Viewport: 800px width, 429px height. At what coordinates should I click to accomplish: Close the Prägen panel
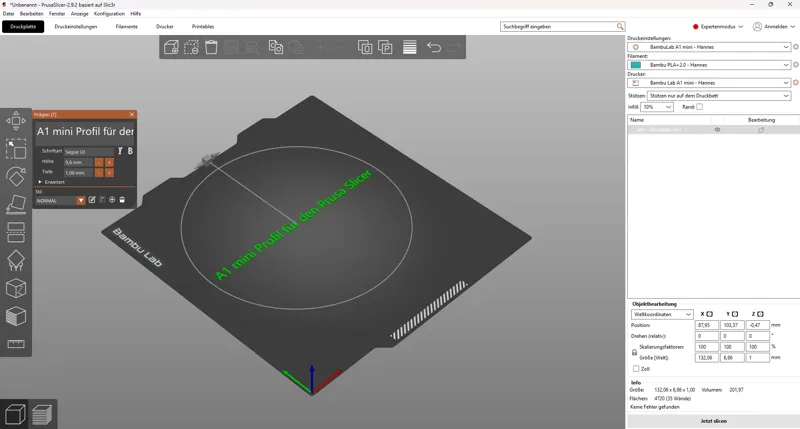click(132, 114)
